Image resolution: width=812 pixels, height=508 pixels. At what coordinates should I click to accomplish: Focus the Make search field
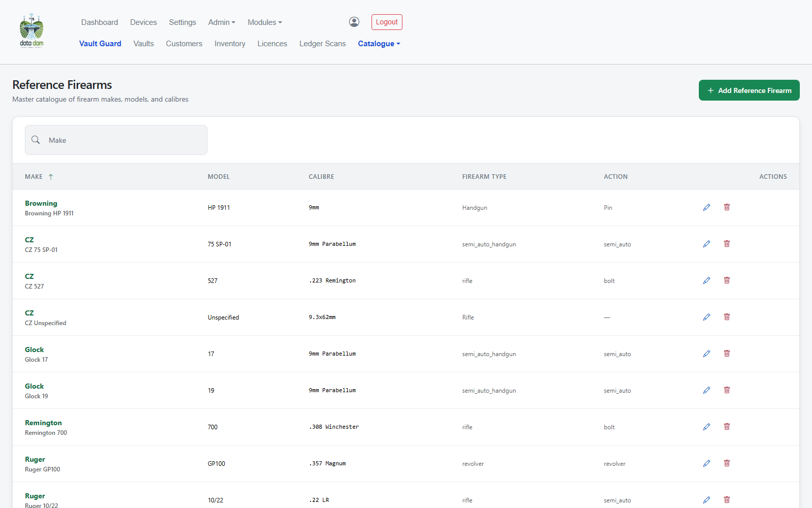(116, 140)
